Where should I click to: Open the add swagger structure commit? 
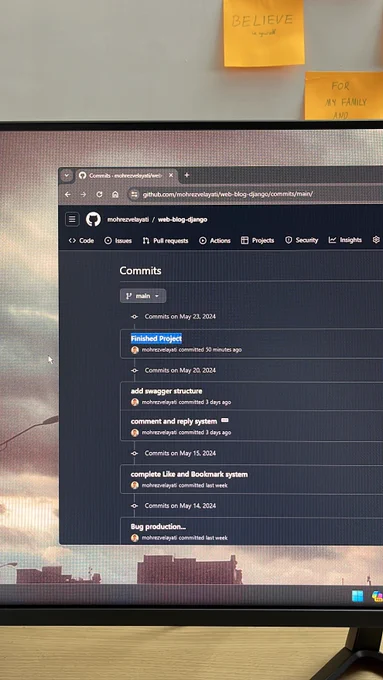(167, 391)
